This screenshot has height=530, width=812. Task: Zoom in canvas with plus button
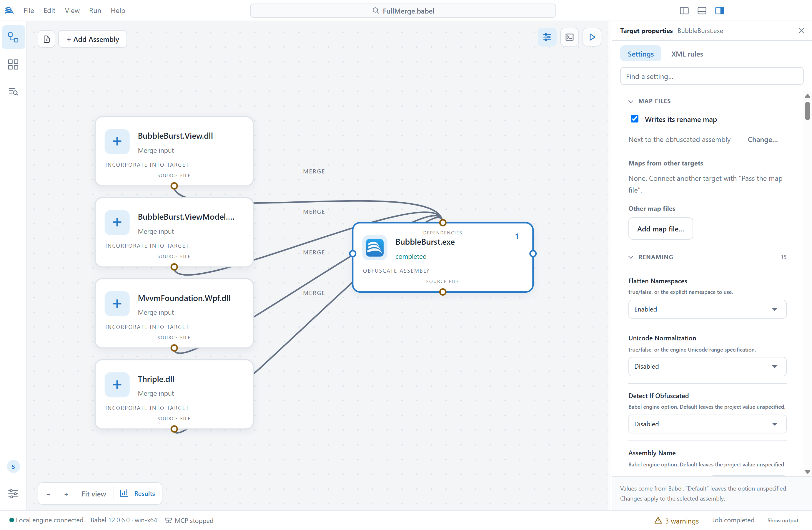pos(66,494)
